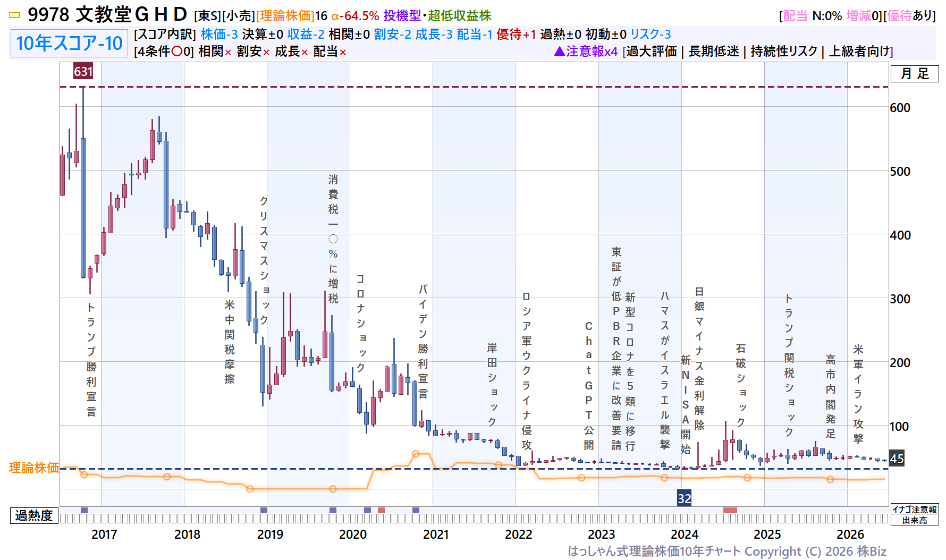
Task: Click the 消費税一〇%に増税 event label
Action: 333,239
